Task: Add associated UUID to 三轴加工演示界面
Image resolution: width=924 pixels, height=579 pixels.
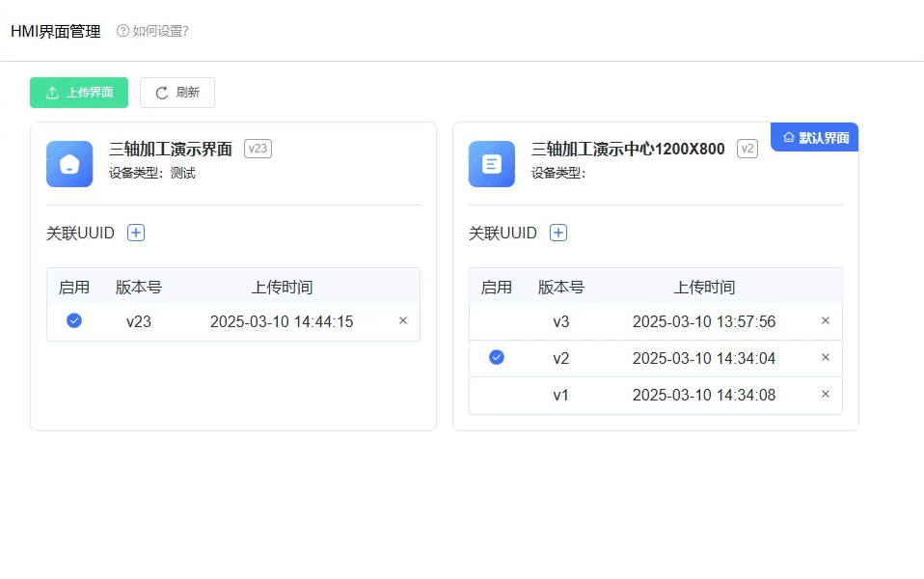Action: [136, 233]
